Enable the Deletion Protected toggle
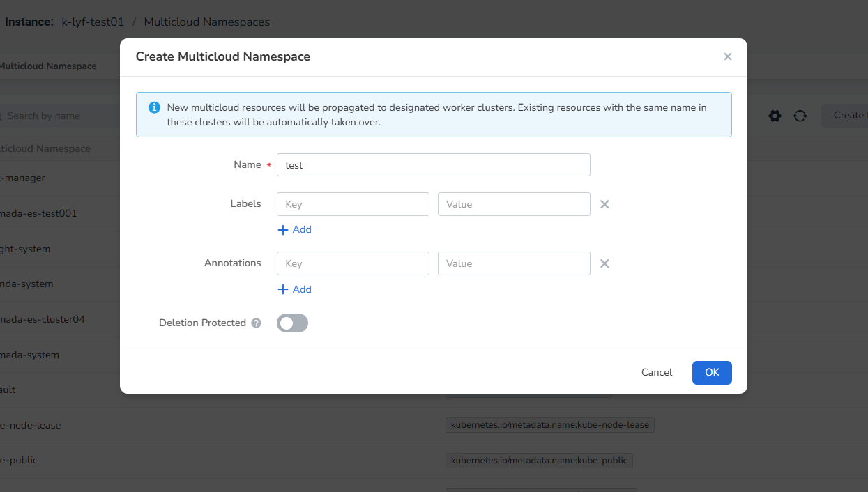The image size is (868, 492). pyautogui.click(x=292, y=323)
